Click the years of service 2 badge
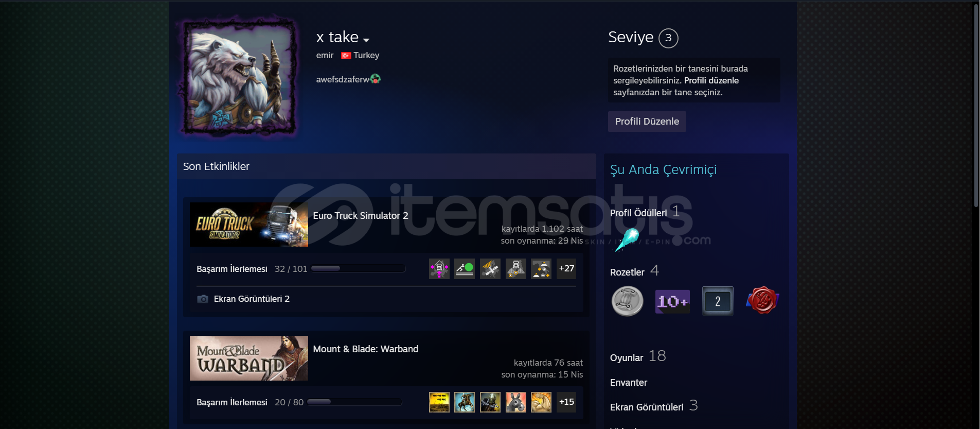The width and height of the screenshot is (980, 429). (x=718, y=301)
